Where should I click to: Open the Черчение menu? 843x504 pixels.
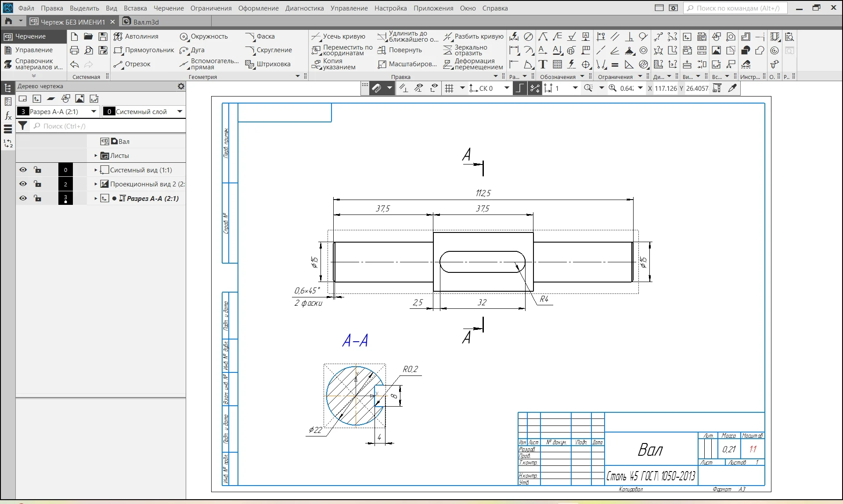[169, 8]
